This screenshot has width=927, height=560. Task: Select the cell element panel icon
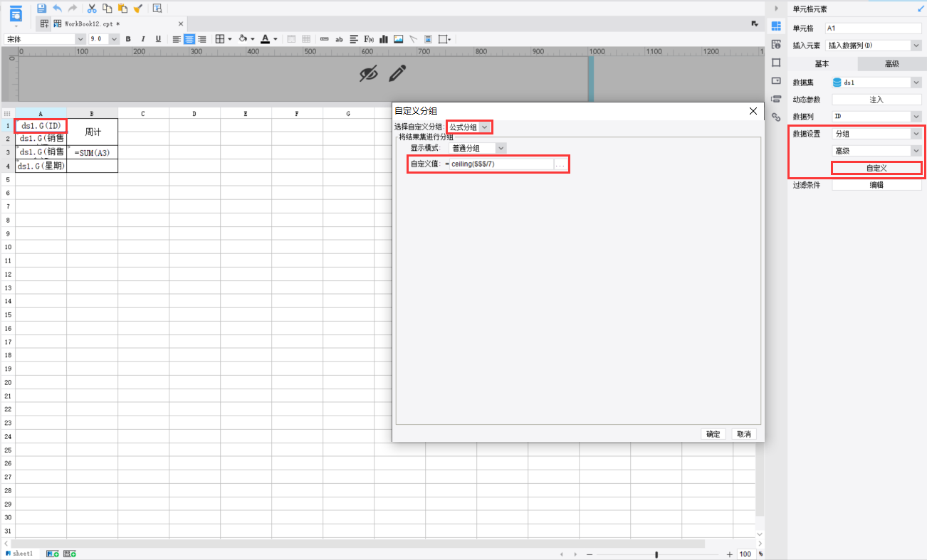click(777, 26)
